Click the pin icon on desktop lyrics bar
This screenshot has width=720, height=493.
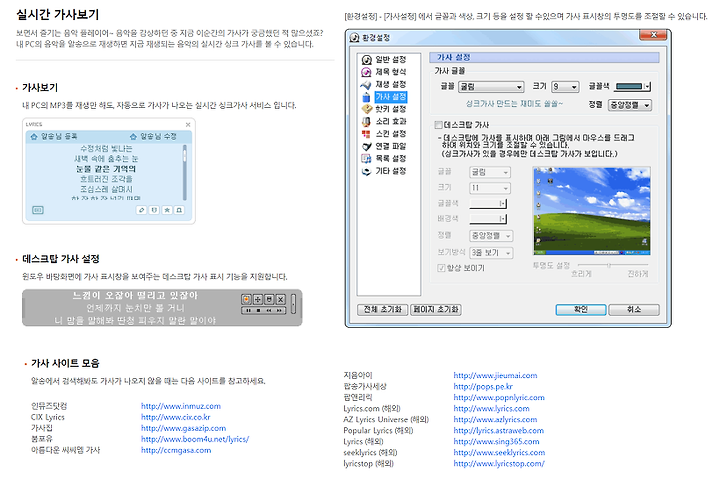tap(270, 299)
